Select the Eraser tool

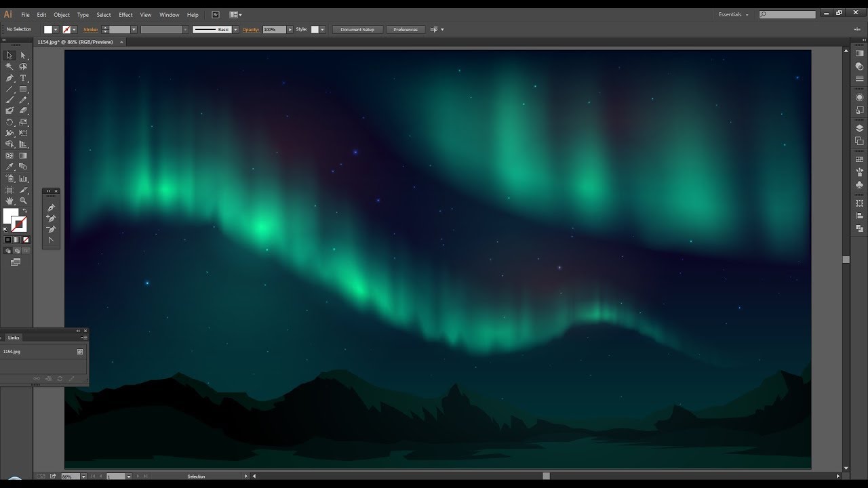[x=23, y=110]
